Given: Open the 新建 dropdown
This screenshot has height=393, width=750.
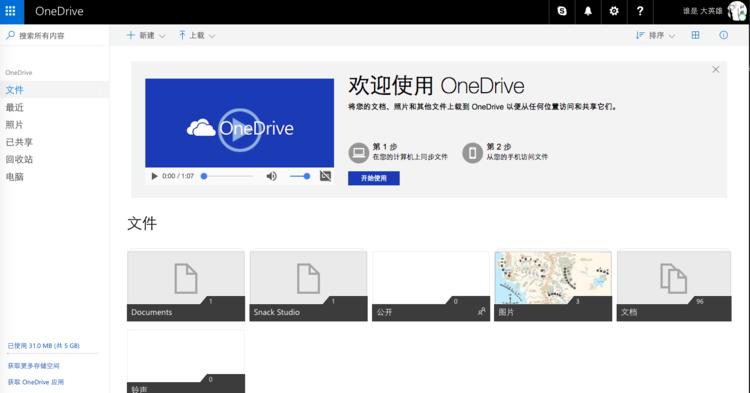Looking at the screenshot, I should pos(145,35).
